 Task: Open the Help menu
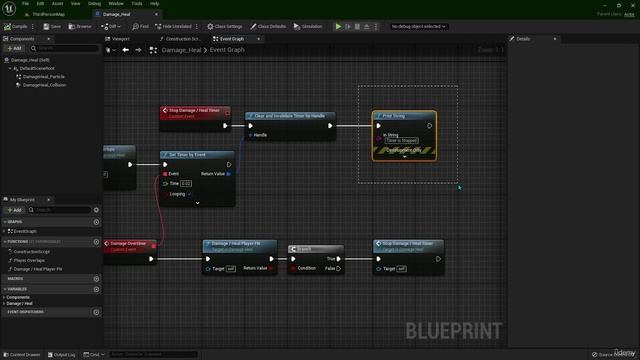[154, 4]
